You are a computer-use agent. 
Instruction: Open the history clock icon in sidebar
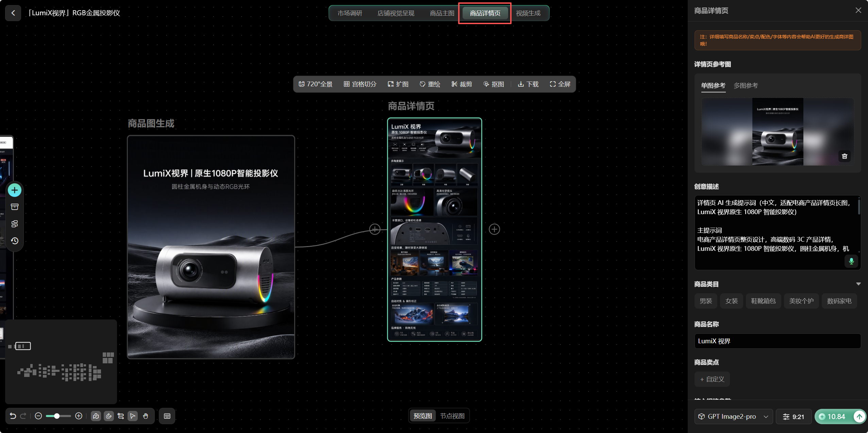coord(15,241)
